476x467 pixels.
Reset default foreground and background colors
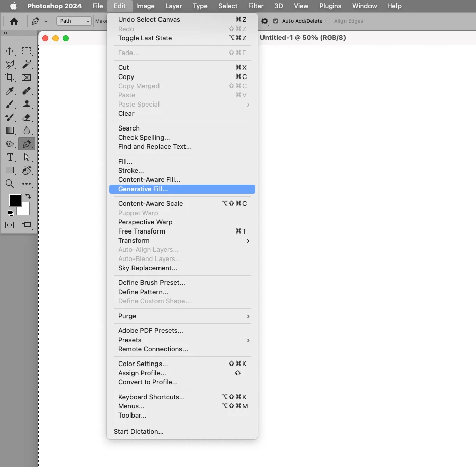11,213
